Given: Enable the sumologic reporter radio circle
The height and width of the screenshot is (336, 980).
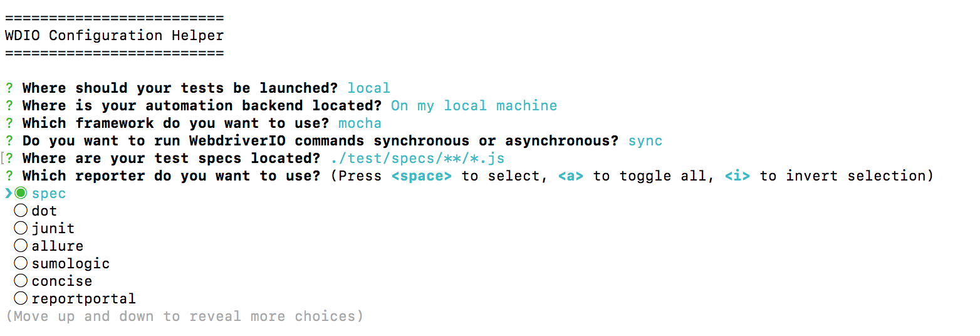Looking at the screenshot, I should pyautogui.click(x=21, y=263).
